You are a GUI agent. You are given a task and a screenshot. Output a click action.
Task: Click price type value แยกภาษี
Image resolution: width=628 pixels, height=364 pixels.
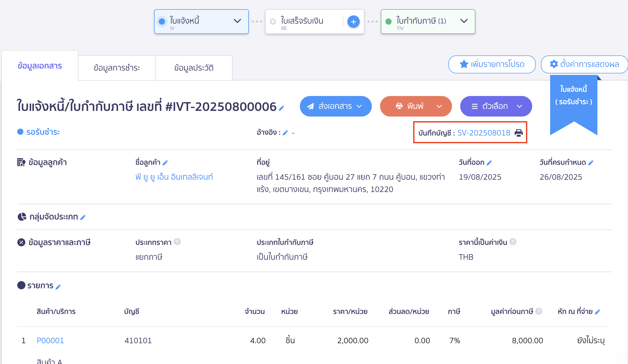click(149, 257)
